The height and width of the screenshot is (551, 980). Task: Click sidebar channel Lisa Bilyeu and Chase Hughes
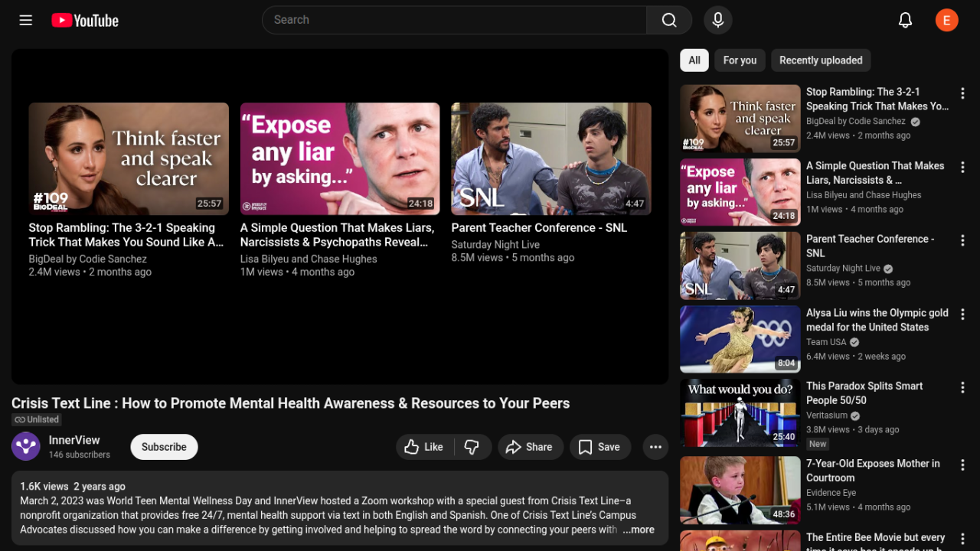click(864, 195)
